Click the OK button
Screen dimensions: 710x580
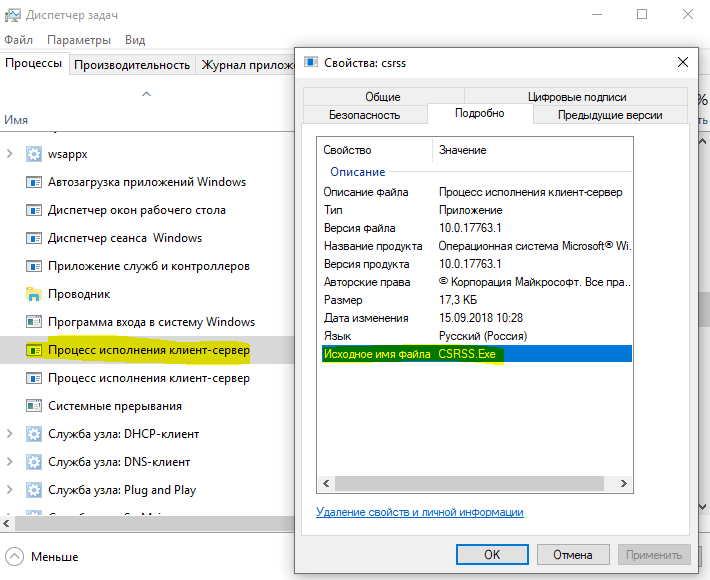492,555
